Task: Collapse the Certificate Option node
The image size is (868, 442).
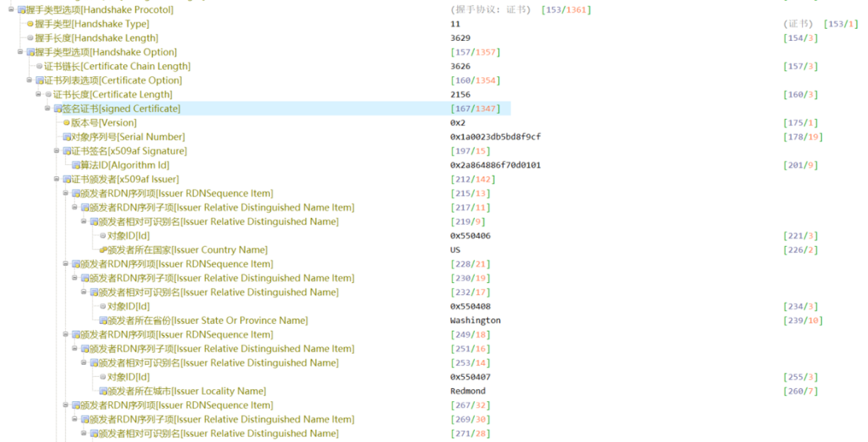Action: (x=30, y=80)
